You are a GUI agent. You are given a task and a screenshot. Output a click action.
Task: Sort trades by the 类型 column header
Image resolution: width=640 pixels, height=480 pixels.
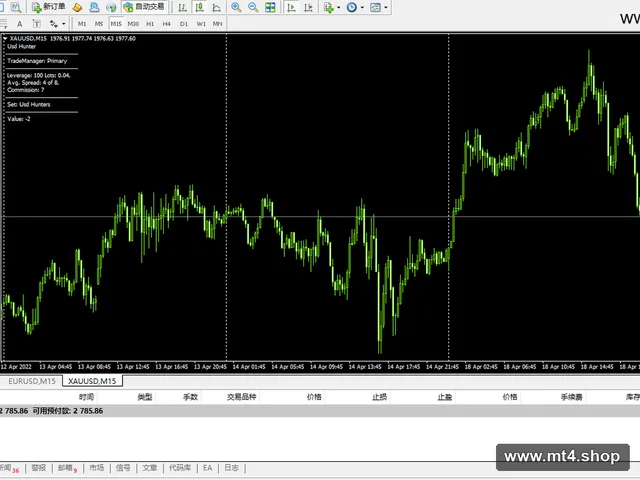pos(145,397)
